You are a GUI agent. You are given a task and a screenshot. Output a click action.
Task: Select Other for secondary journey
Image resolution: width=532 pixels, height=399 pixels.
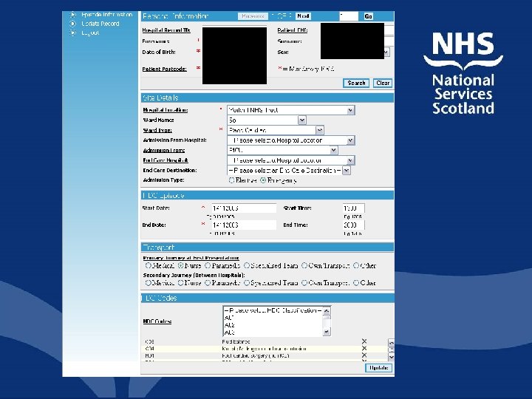(x=356, y=282)
